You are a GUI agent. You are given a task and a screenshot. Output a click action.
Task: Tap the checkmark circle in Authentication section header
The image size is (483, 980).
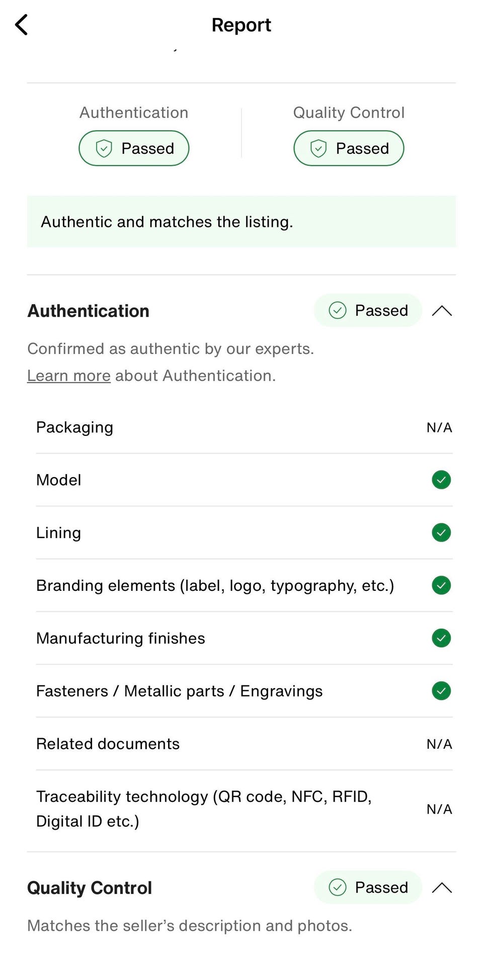(x=338, y=310)
